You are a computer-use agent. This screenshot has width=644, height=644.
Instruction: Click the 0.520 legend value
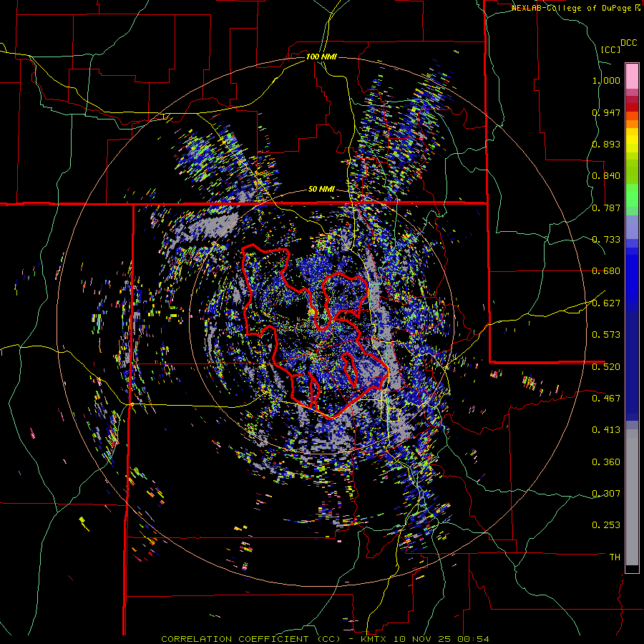[606, 367]
